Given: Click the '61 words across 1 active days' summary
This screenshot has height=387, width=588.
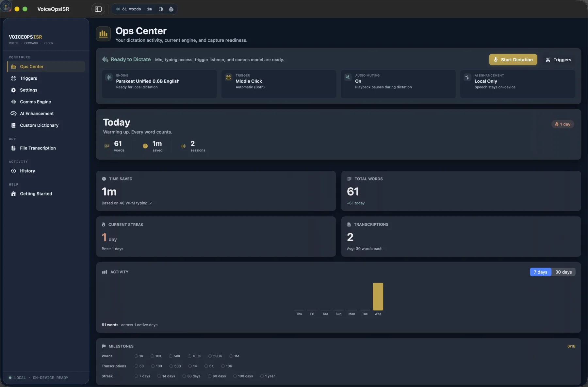Looking at the screenshot, I should pyautogui.click(x=129, y=325).
